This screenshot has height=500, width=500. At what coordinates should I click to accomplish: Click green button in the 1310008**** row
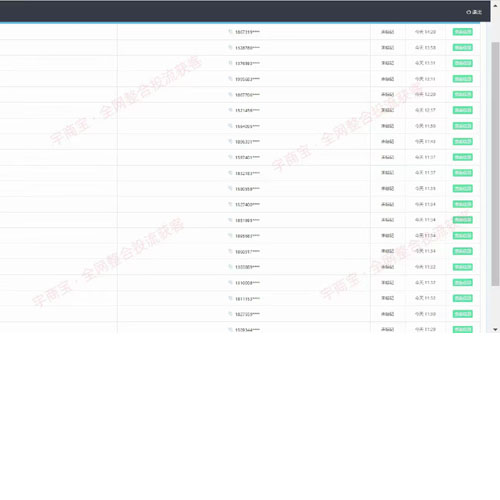(x=462, y=283)
